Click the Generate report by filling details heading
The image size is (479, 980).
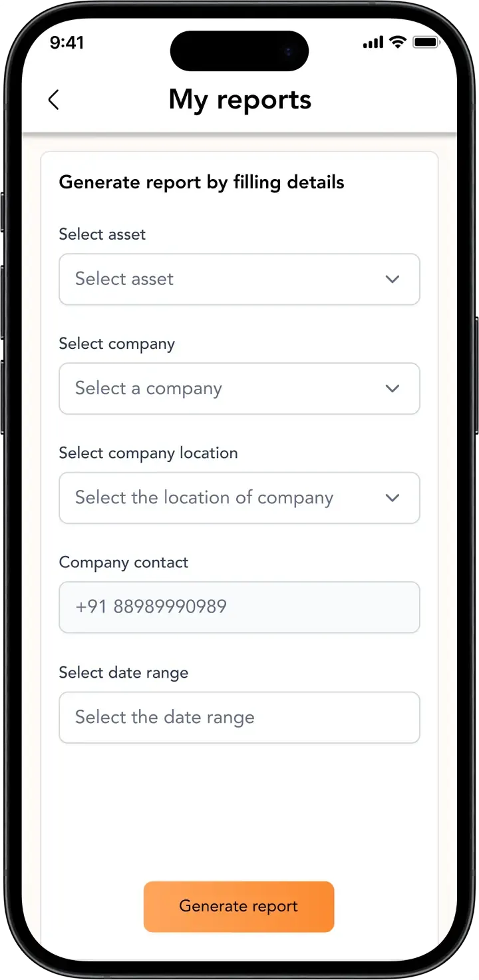(202, 182)
